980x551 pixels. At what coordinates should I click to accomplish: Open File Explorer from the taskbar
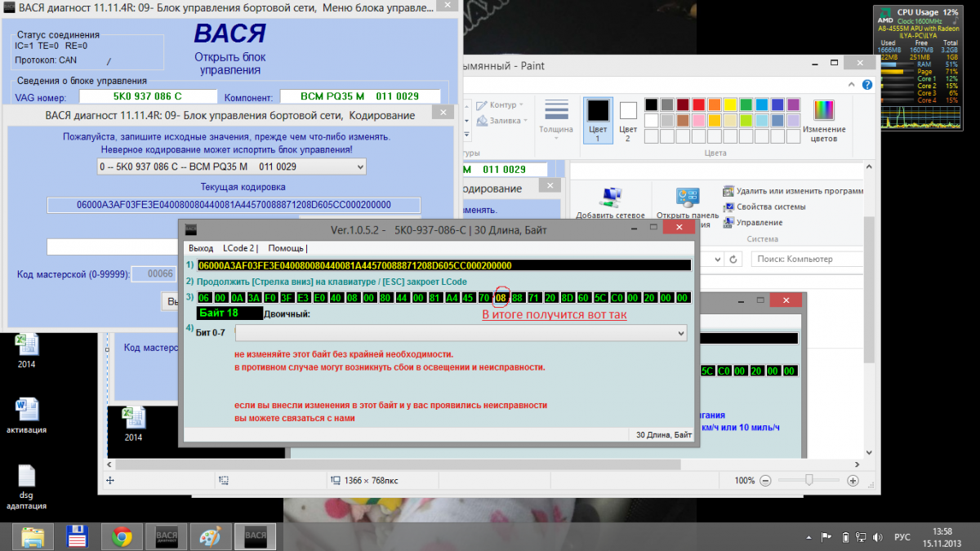pyautogui.click(x=33, y=536)
